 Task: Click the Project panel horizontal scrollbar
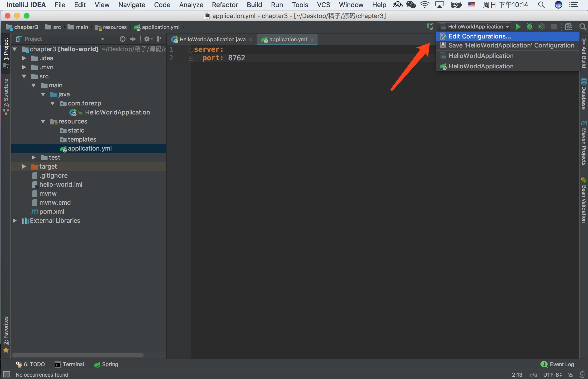click(x=78, y=355)
